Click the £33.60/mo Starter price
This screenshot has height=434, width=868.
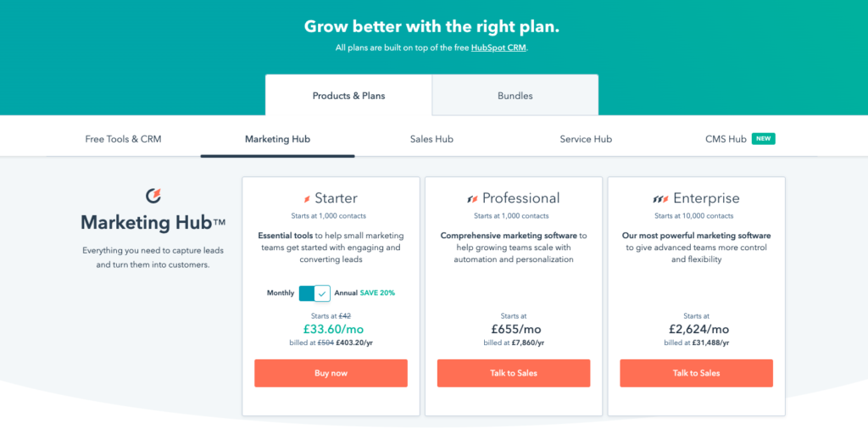click(331, 329)
